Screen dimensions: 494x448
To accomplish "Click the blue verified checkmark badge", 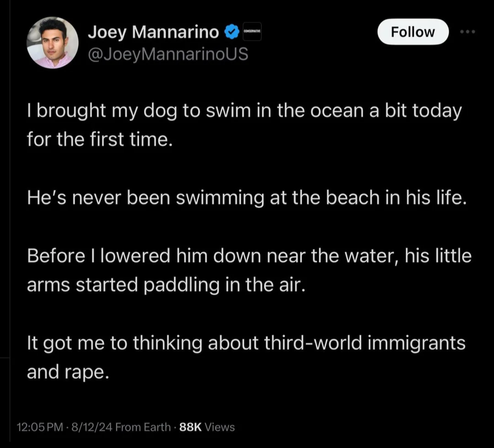I will pyautogui.click(x=232, y=32).
